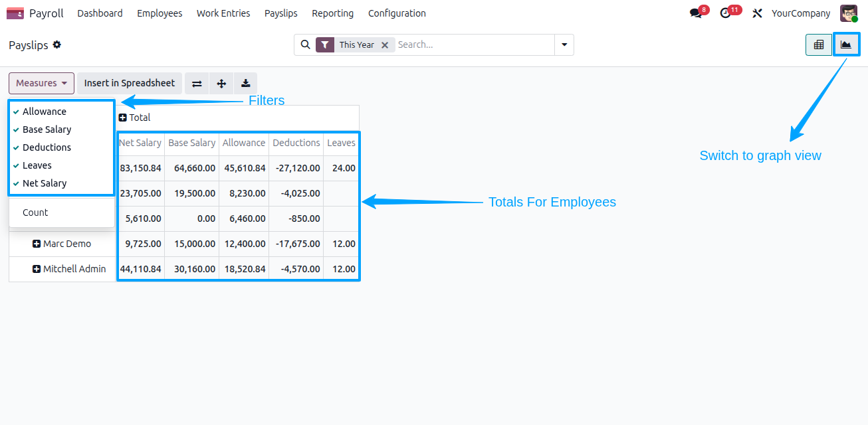The width and height of the screenshot is (868, 425).
Task: Open the gear settings next to Payslips
Action: point(57,44)
